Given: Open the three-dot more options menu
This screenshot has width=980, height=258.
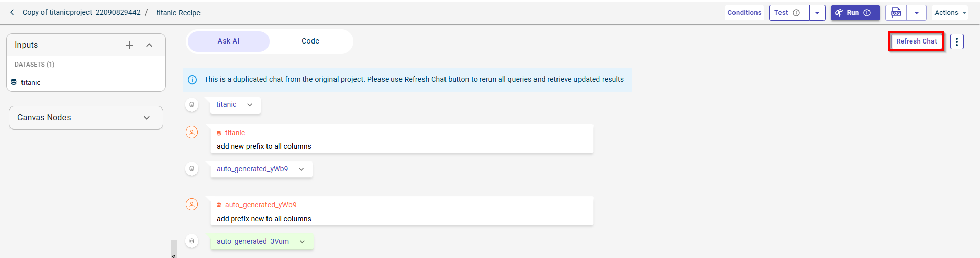Looking at the screenshot, I should point(956,41).
